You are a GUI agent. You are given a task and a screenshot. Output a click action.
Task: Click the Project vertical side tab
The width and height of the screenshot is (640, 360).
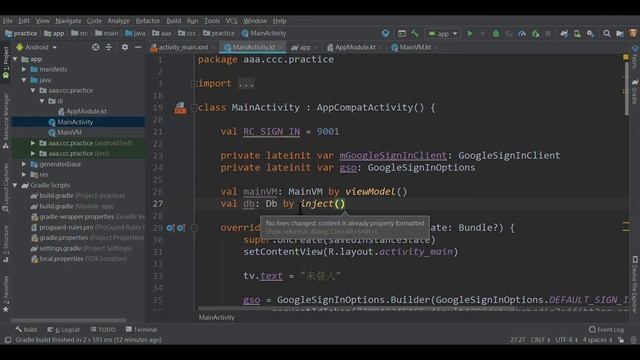(5, 62)
